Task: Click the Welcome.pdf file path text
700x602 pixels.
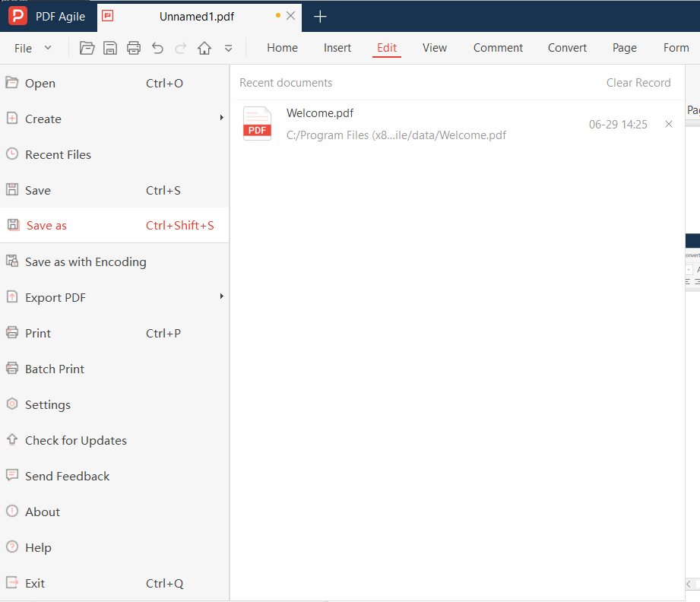Action: [396, 135]
